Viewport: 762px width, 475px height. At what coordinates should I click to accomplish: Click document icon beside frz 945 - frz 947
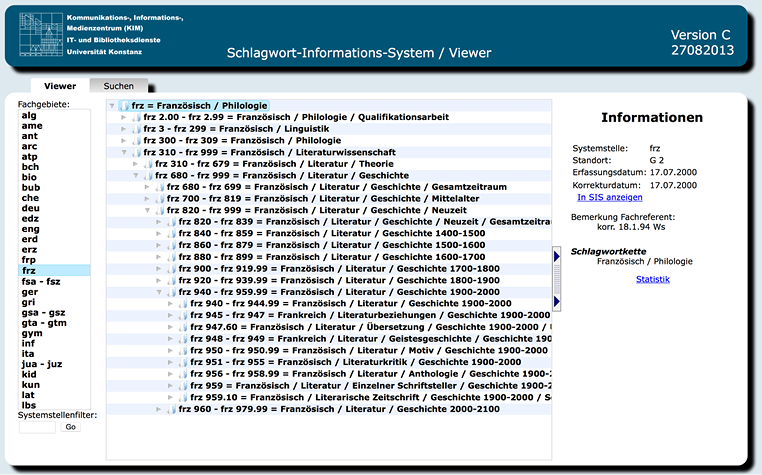click(183, 316)
